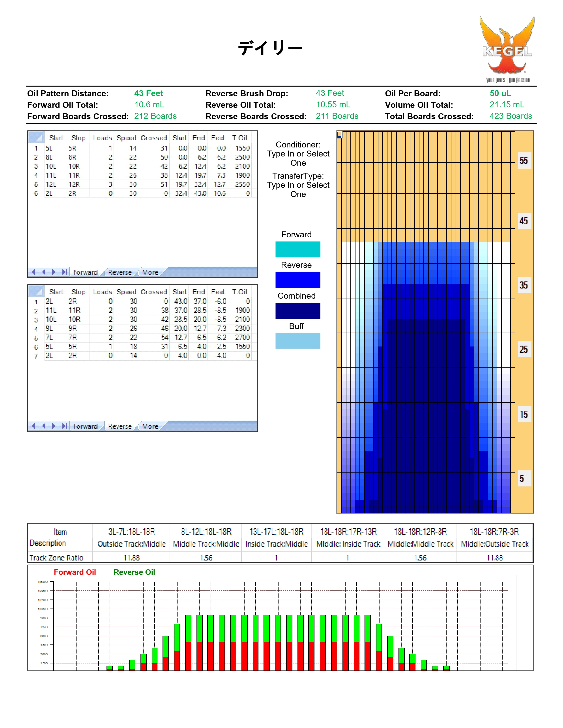Click previous-sheet arrow in forward table navigator
The width and height of the screenshot is (563, 728).
[x=43, y=272]
